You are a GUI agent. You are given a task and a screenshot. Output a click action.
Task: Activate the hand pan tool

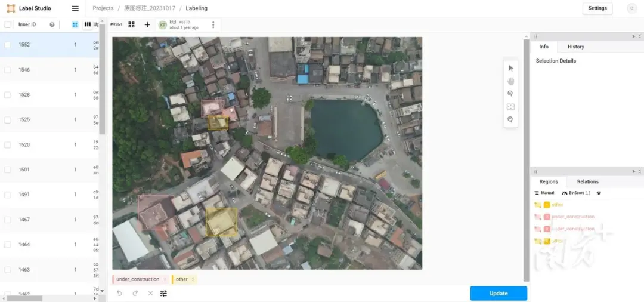coord(510,81)
